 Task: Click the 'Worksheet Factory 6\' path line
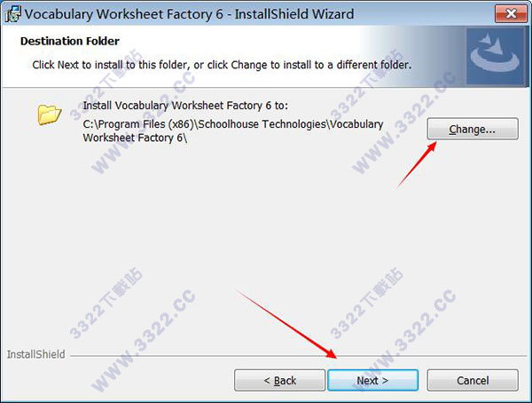[x=135, y=138]
